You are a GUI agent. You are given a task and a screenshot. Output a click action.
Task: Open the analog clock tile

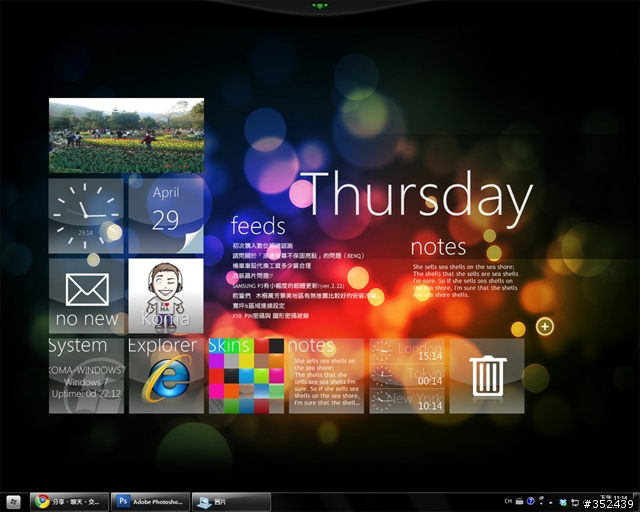coord(86,216)
